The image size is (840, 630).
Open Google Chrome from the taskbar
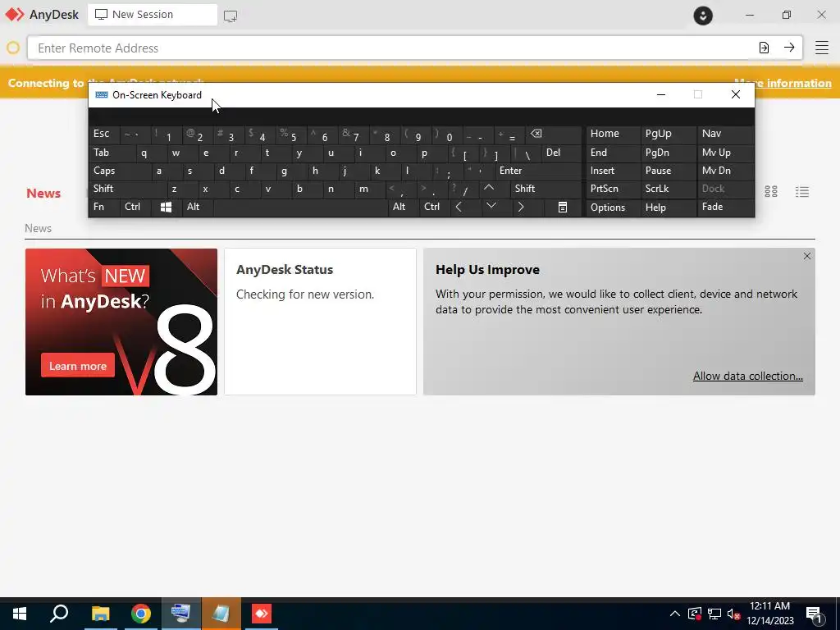(x=140, y=614)
